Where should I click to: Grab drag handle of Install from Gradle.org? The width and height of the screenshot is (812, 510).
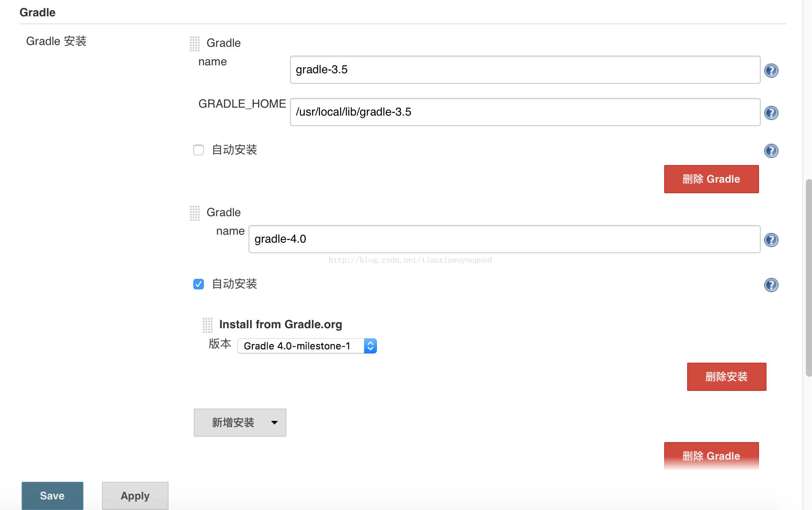(x=207, y=325)
